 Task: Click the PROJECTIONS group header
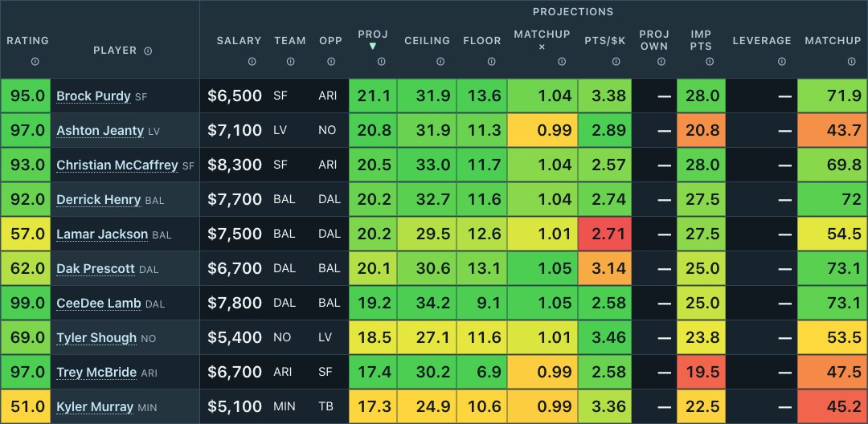(573, 11)
